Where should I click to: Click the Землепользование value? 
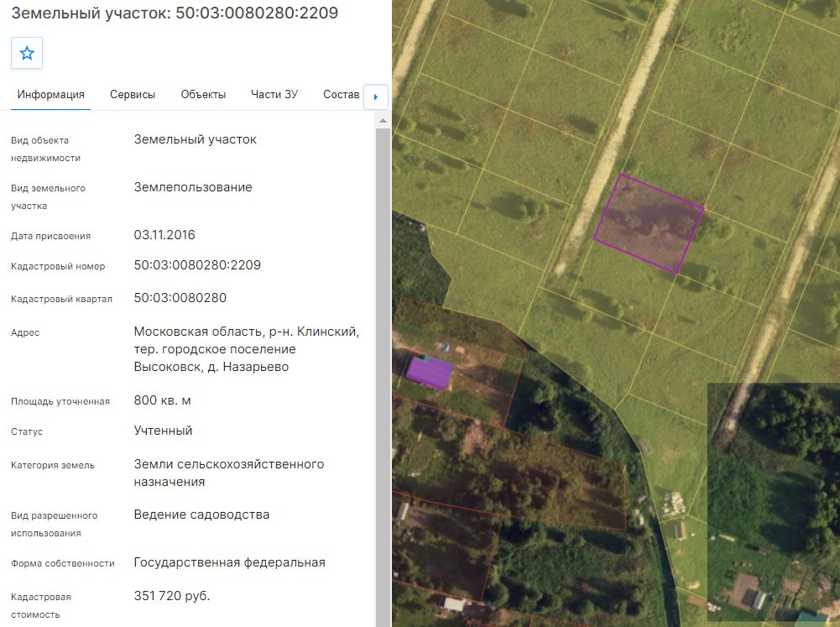click(x=193, y=187)
